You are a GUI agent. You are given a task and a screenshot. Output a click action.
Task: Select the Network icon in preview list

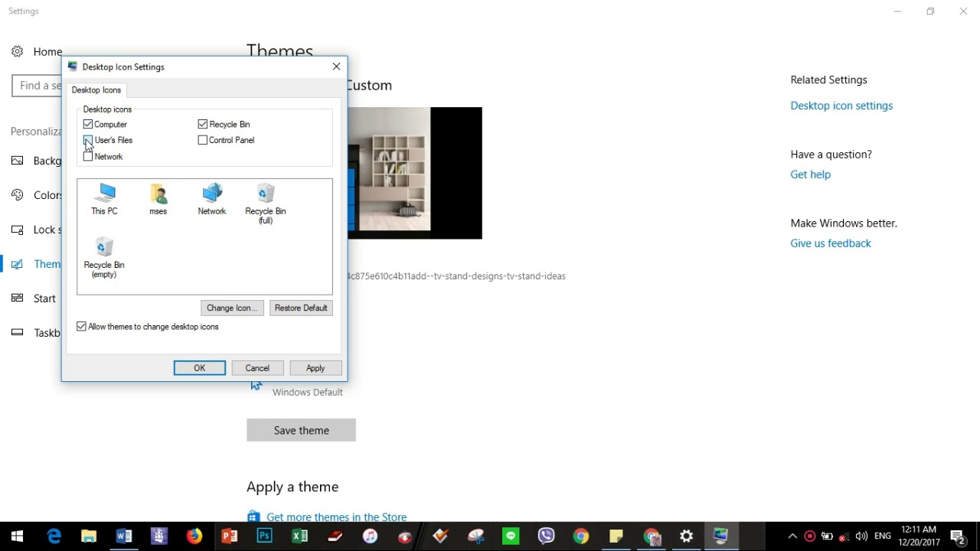tap(212, 199)
